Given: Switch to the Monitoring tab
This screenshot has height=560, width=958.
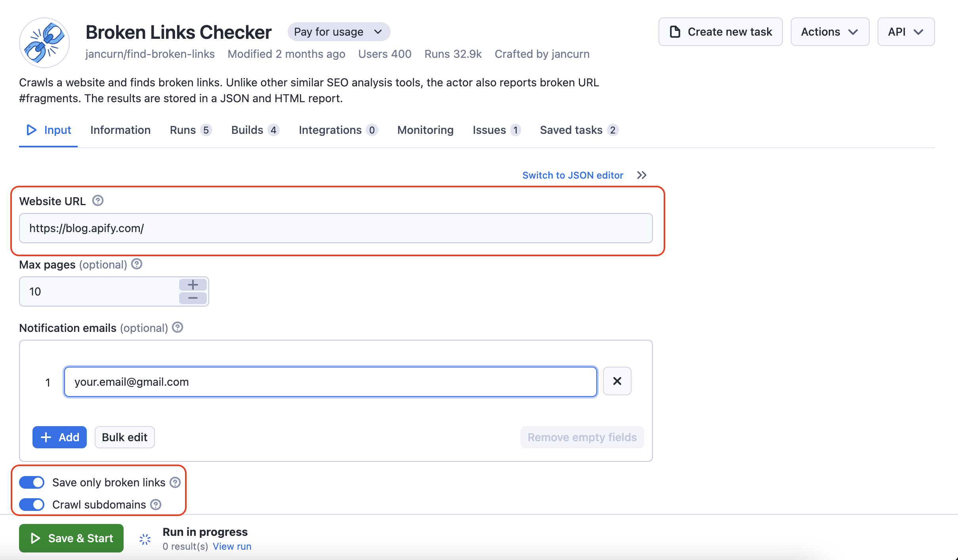Looking at the screenshot, I should (x=425, y=130).
